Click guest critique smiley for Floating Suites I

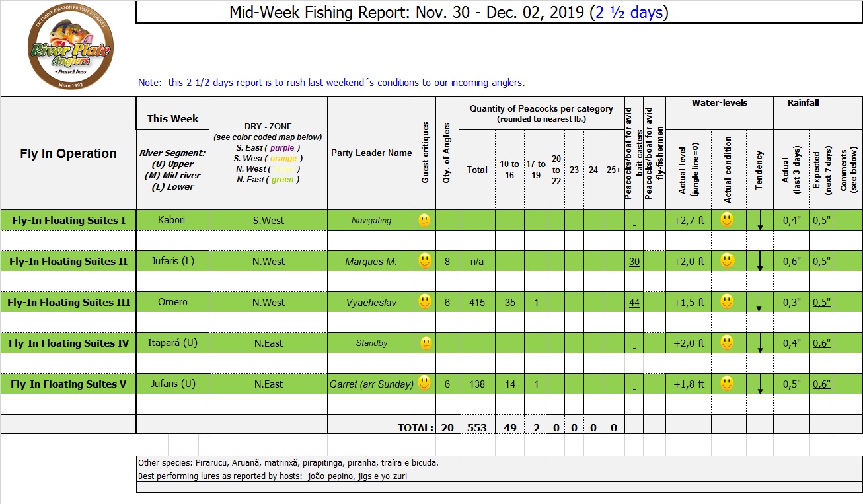point(424,221)
